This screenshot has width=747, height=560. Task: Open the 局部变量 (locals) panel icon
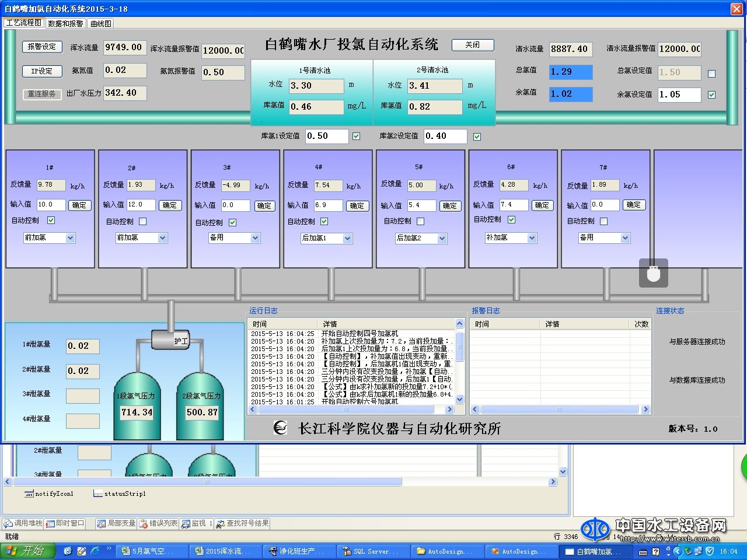point(115,523)
